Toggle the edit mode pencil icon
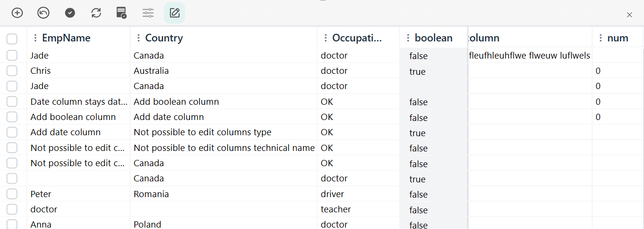This screenshot has width=644, height=229. pyautogui.click(x=174, y=13)
